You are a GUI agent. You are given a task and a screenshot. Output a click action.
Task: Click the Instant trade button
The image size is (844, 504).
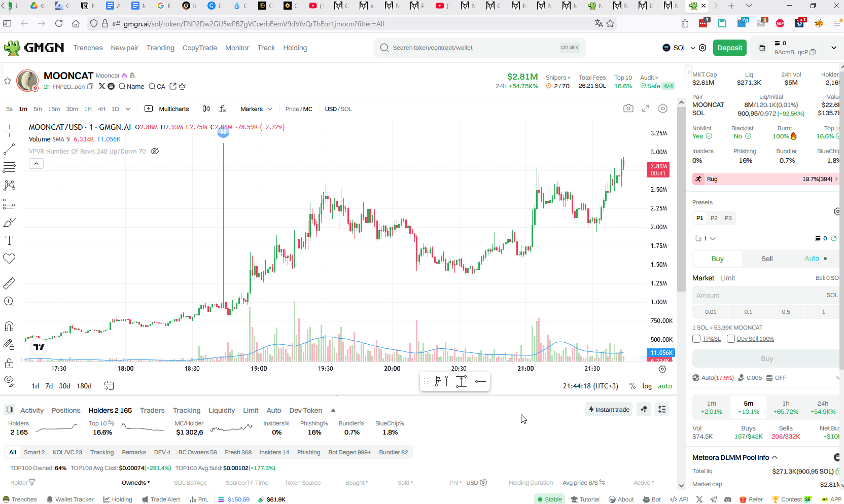[x=609, y=409]
